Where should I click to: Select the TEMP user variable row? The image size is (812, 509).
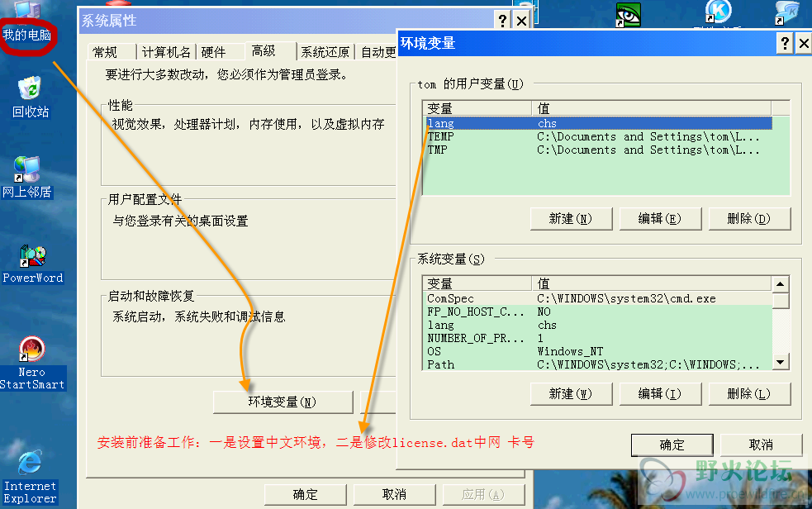coord(599,136)
